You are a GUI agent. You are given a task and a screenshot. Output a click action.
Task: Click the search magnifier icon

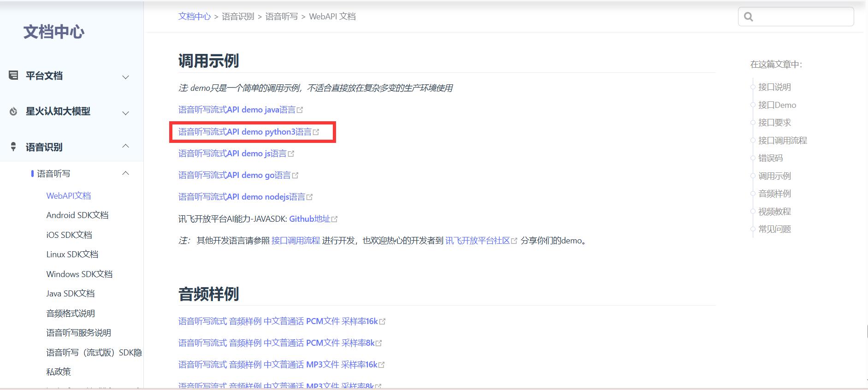tap(749, 17)
